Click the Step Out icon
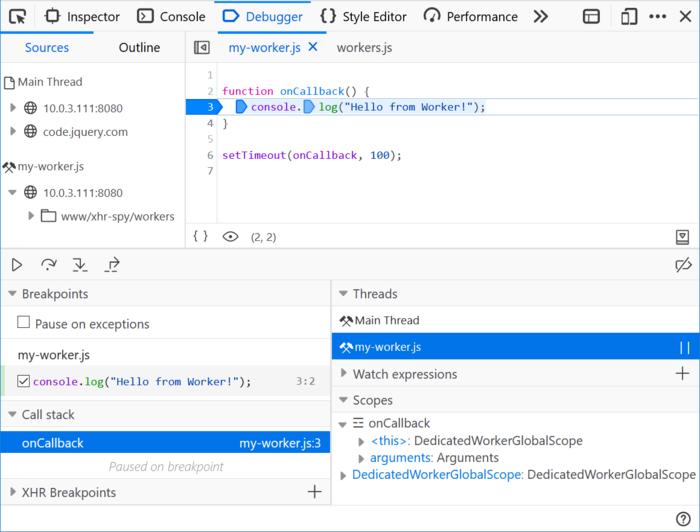This screenshot has width=700, height=532. [x=112, y=265]
